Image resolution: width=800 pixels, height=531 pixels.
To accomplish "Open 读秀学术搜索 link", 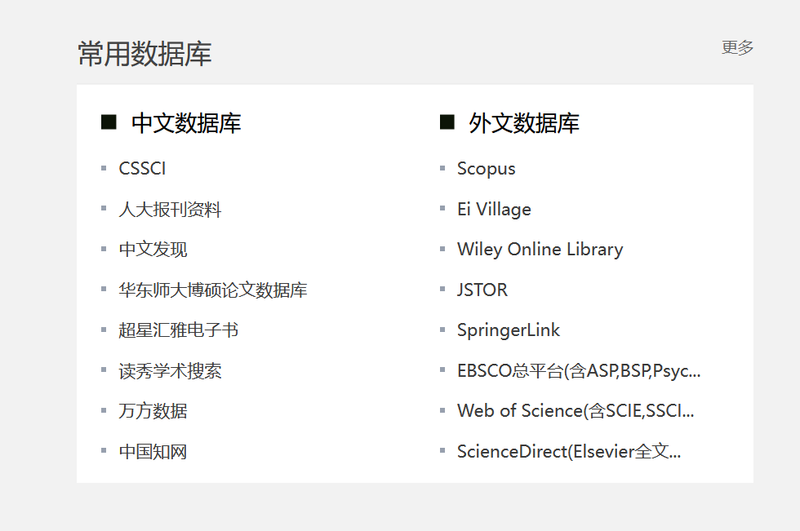I will [x=170, y=371].
